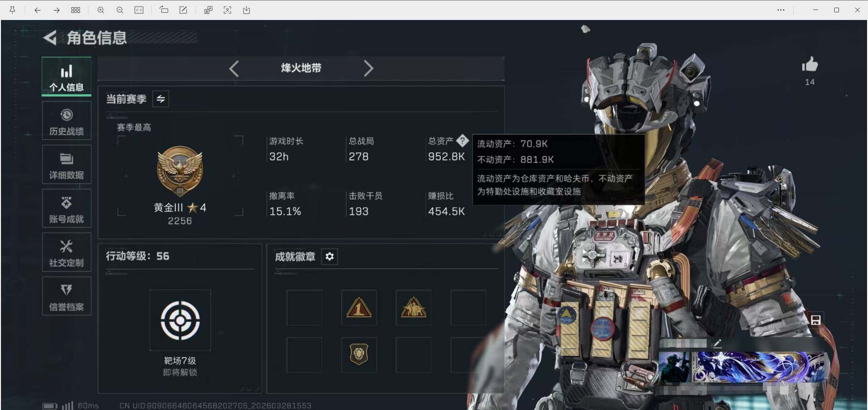
Task: Click the 60ms network latency indicator
Action: pyautogui.click(x=88, y=406)
